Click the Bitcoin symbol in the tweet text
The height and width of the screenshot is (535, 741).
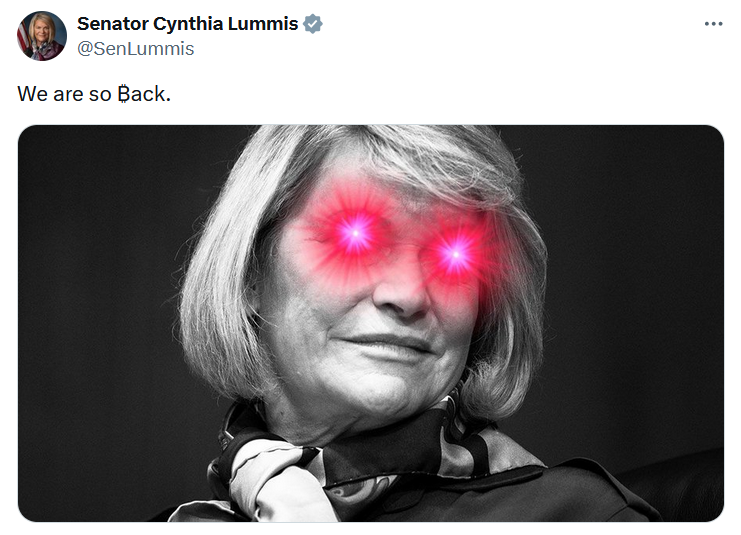[x=124, y=94]
